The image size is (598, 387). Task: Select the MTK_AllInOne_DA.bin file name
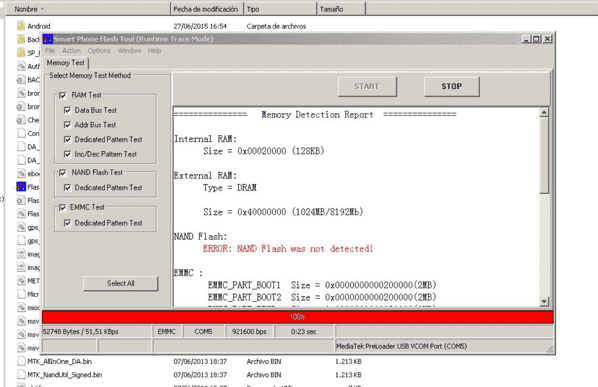59,361
